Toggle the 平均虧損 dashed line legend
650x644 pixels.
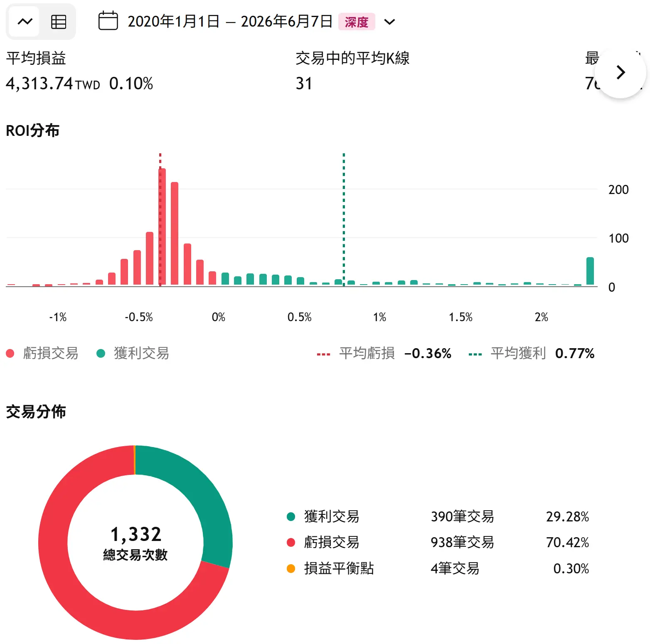(384, 353)
